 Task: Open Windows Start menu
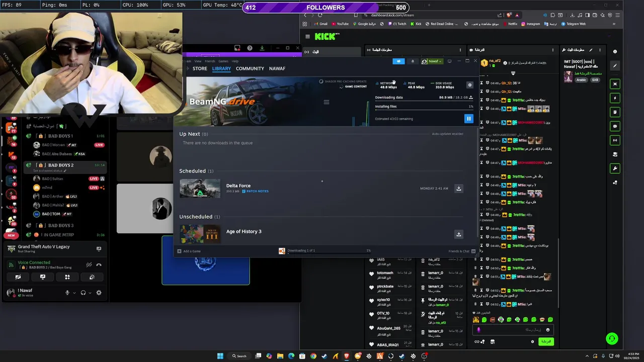(220, 356)
